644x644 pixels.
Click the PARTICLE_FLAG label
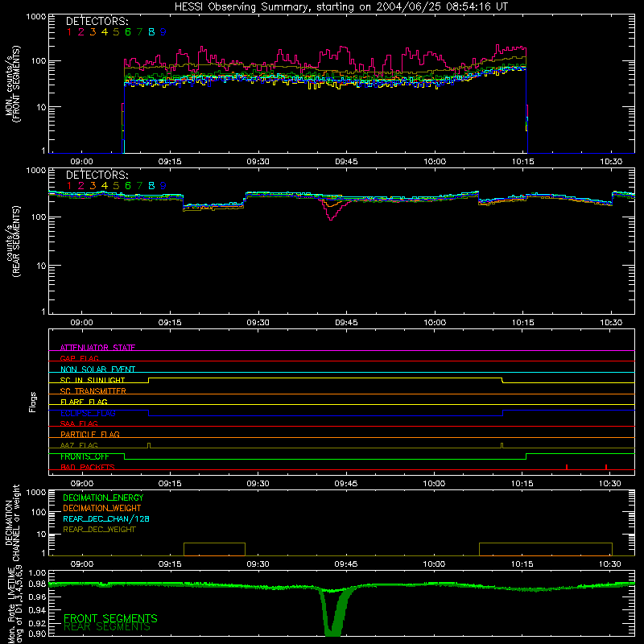coord(90,434)
